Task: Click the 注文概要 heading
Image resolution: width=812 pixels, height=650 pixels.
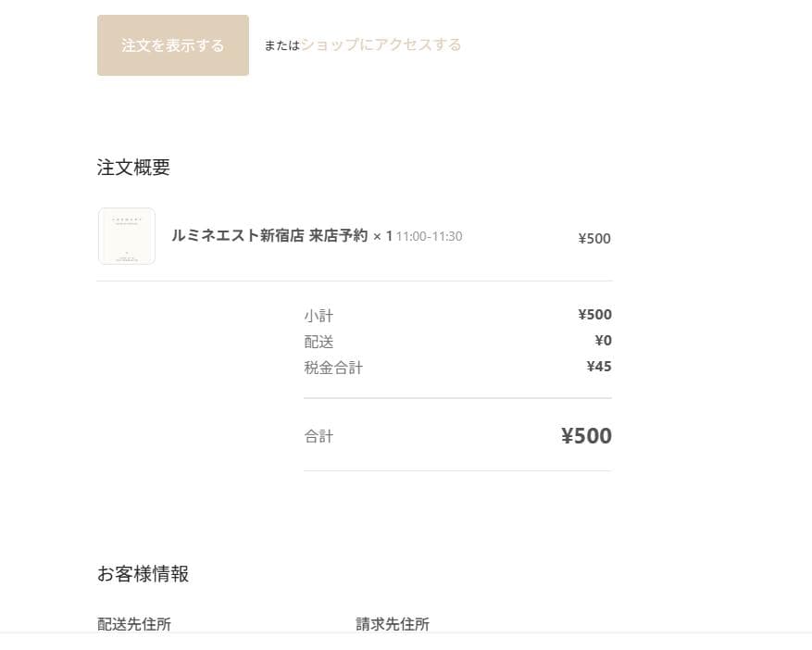Action: (133, 168)
